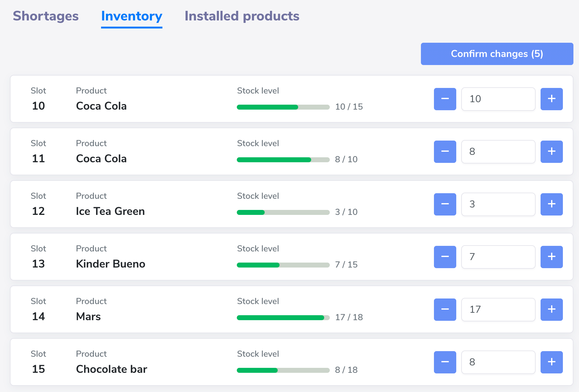Increase stock for slot 10 Coca Cola
579x392 pixels.
click(x=551, y=99)
